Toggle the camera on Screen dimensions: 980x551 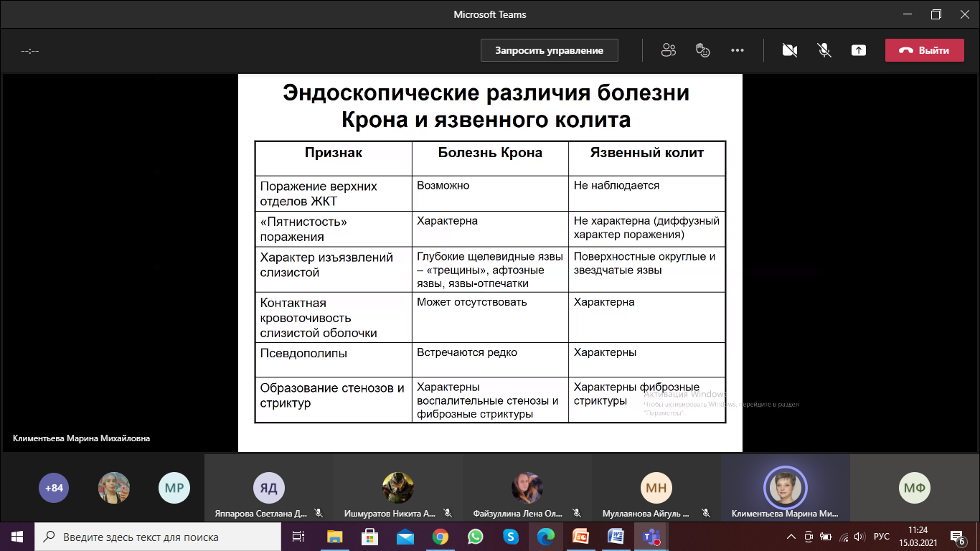click(790, 50)
